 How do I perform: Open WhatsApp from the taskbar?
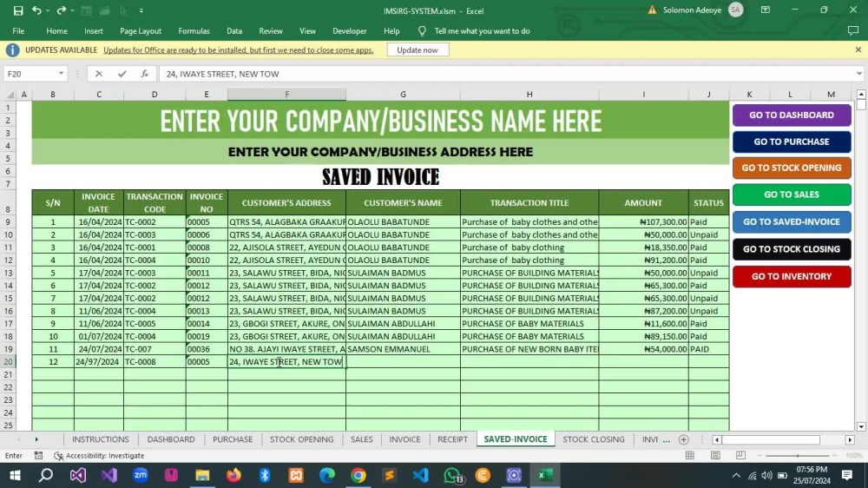pos(453,475)
